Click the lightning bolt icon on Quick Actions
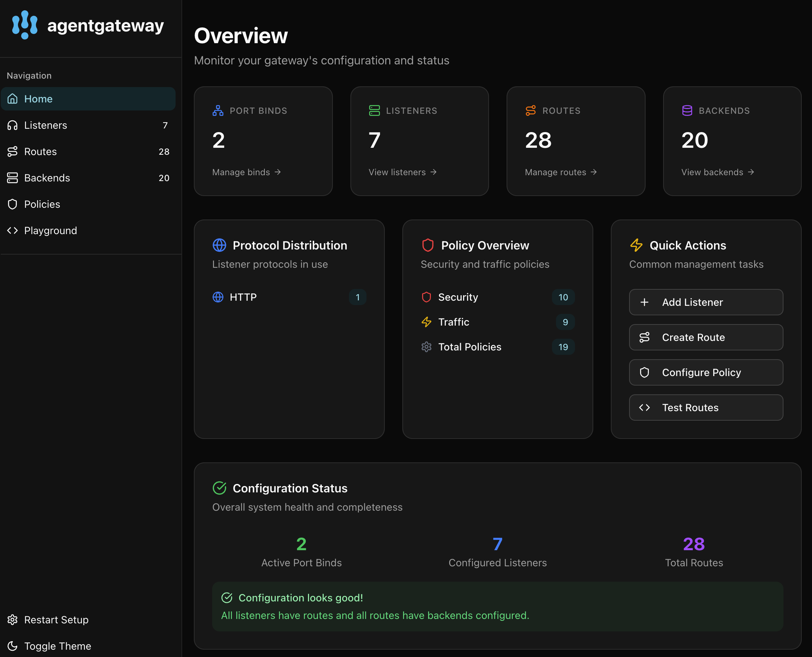The height and width of the screenshot is (657, 812). 636,245
